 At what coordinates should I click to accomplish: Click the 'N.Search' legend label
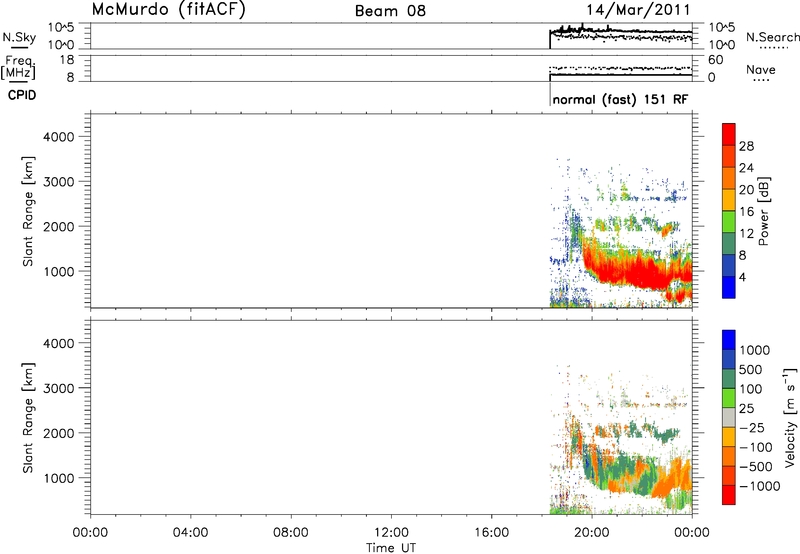772,37
